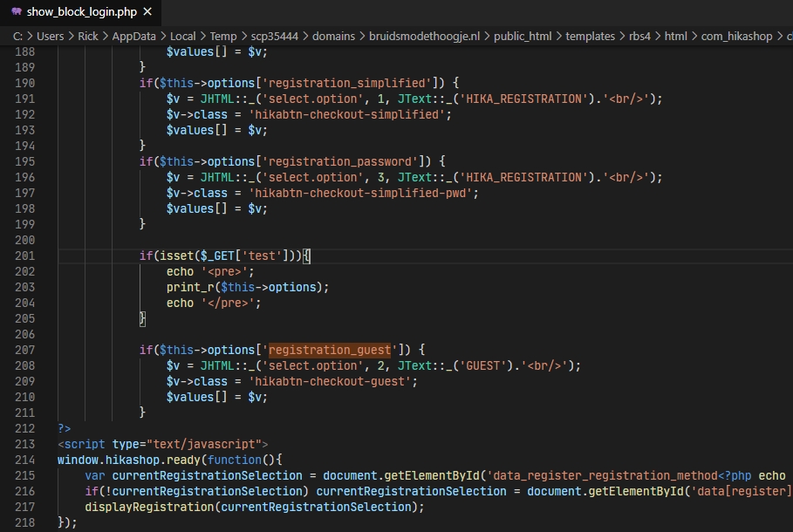Open the Users breadcrumb segment
The image size is (793, 532).
pyautogui.click(x=50, y=37)
